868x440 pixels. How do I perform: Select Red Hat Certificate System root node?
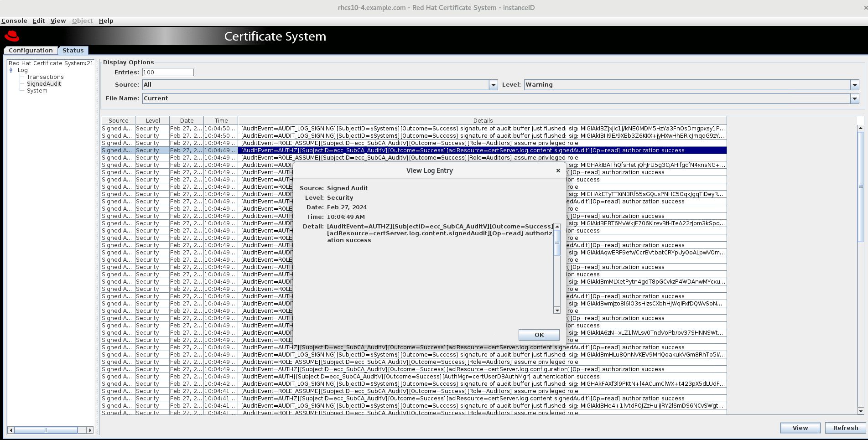tap(51, 63)
